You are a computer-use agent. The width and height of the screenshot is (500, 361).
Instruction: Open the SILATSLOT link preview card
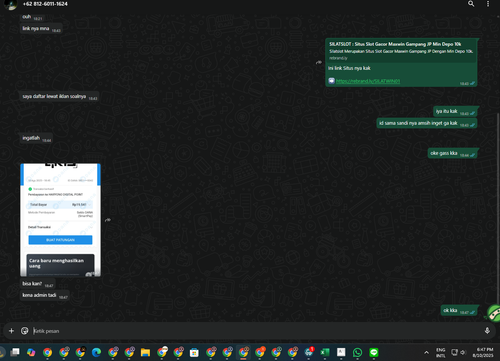(401, 50)
